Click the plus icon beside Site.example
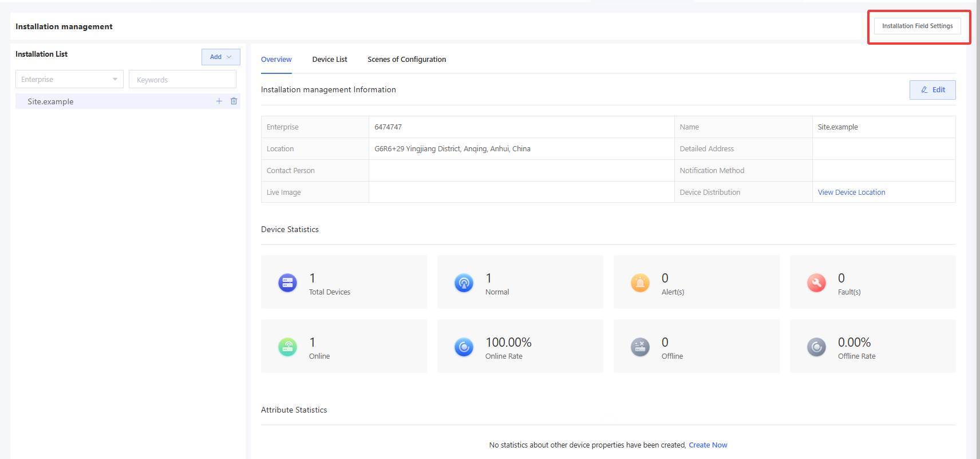This screenshot has height=459, width=980. pos(219,101)
